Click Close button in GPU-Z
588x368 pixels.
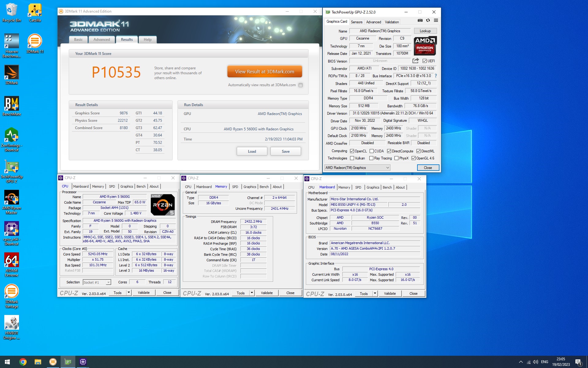428,168
